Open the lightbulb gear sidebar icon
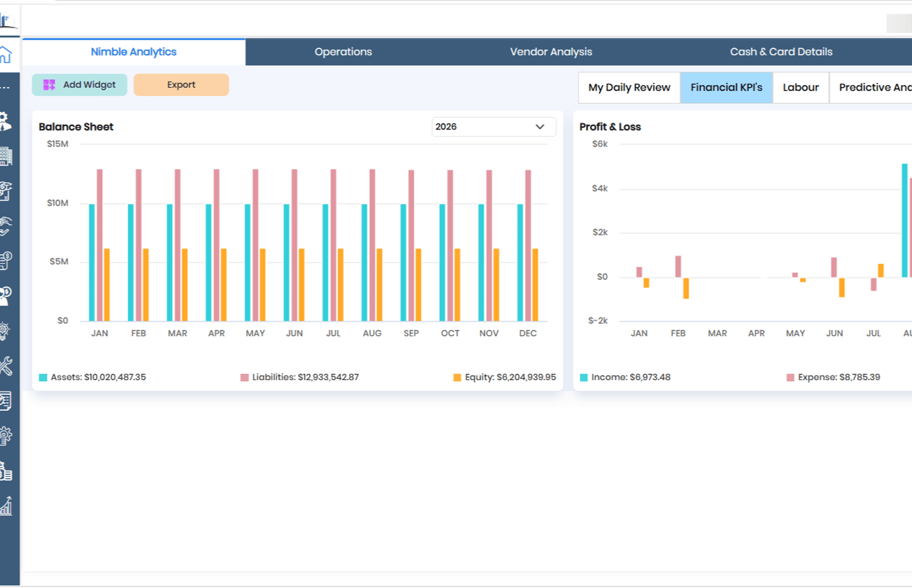This screenshot has height=588, width=912. click(x=5, y=331)
